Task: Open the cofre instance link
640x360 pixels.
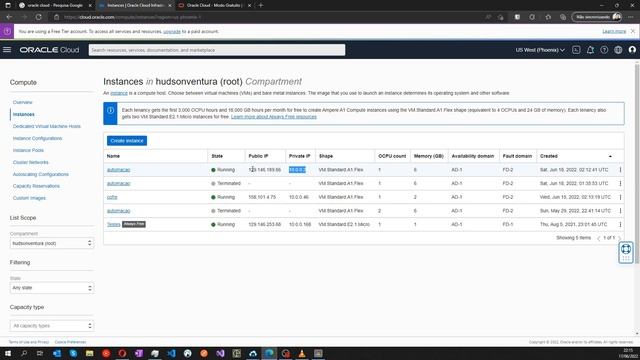Action: pos(112,197)
